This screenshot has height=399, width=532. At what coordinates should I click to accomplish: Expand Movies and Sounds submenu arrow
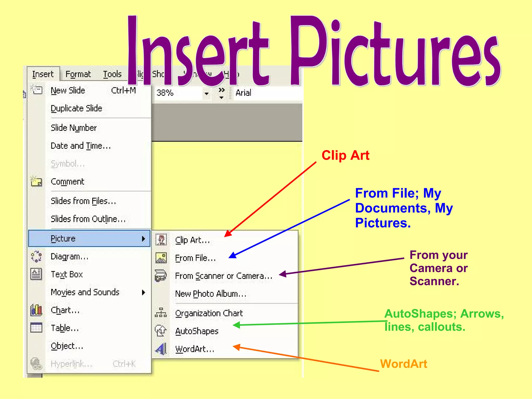click(x=143, y=292)
